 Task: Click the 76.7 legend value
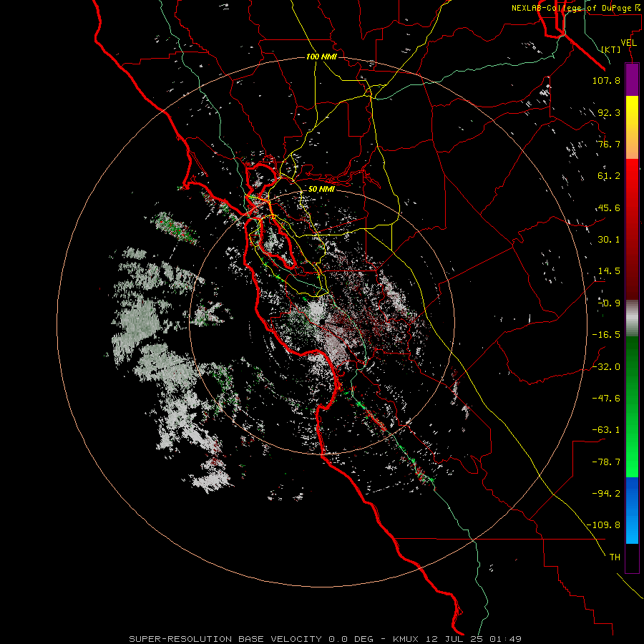pos(609,144)
